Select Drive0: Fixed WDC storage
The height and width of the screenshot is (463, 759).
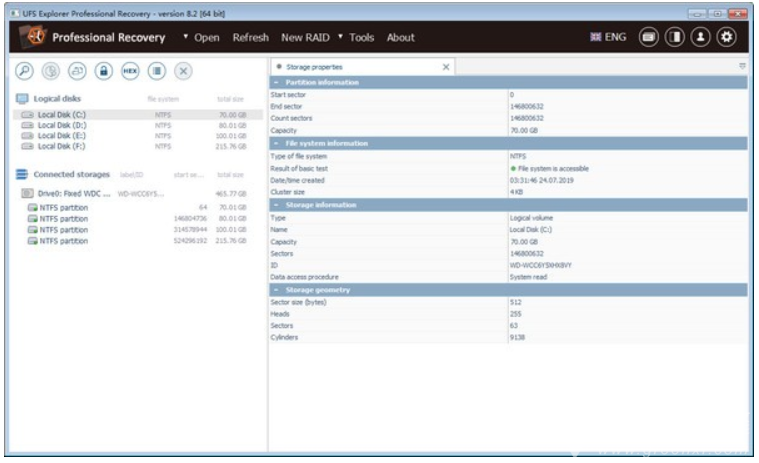click(138, 194)
